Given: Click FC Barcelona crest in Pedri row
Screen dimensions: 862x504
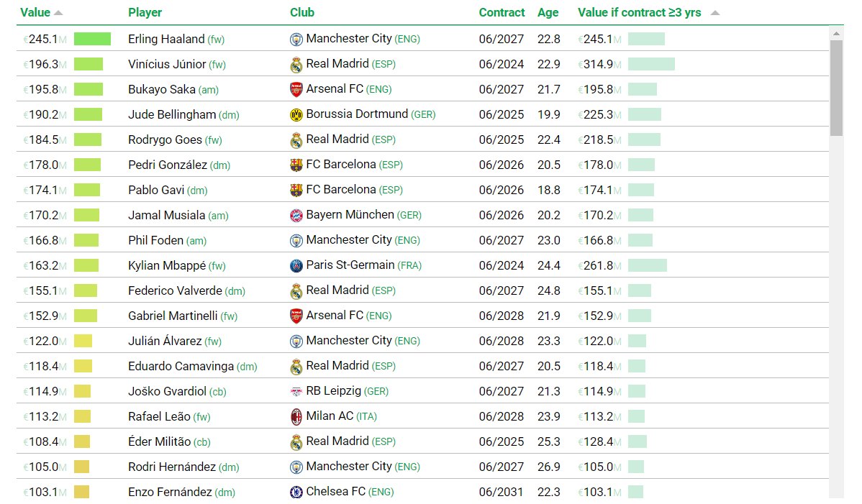Looking at the screenshot, I should click(x=296, y=165).
